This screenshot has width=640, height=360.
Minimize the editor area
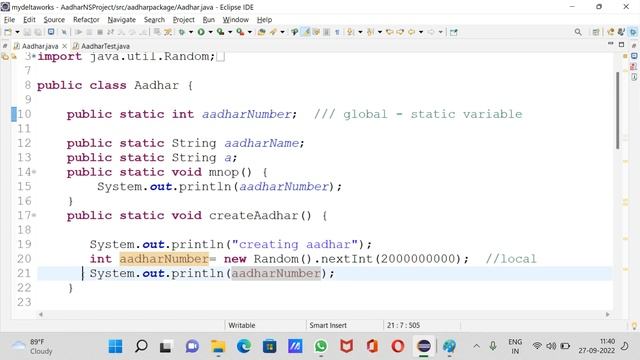pyautogui.click(x=611, y=44)
